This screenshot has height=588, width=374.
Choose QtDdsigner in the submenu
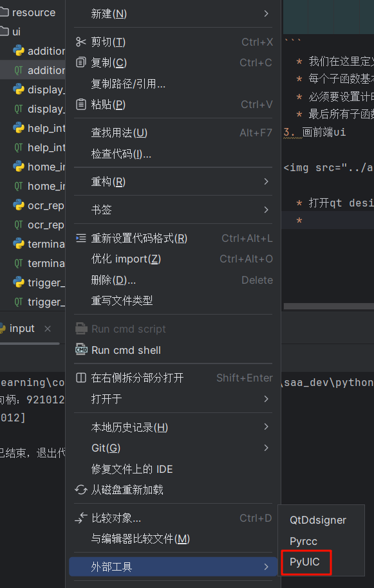318,520
